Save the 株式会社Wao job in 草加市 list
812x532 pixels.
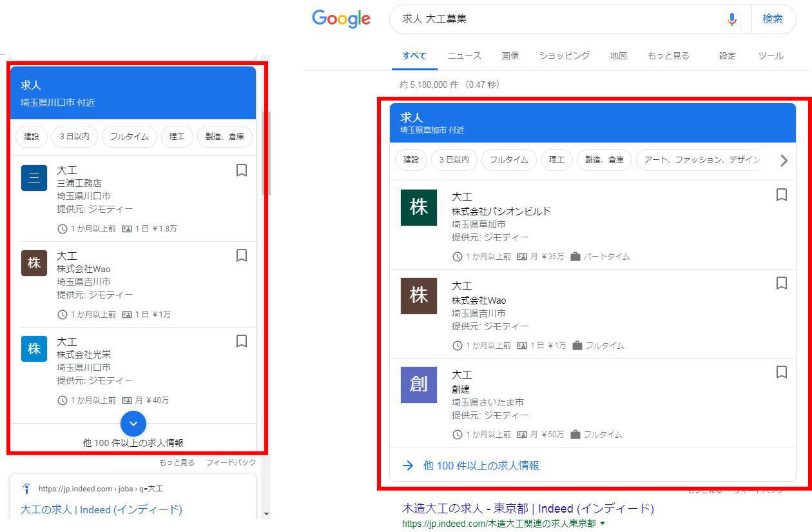click(782, 283)
